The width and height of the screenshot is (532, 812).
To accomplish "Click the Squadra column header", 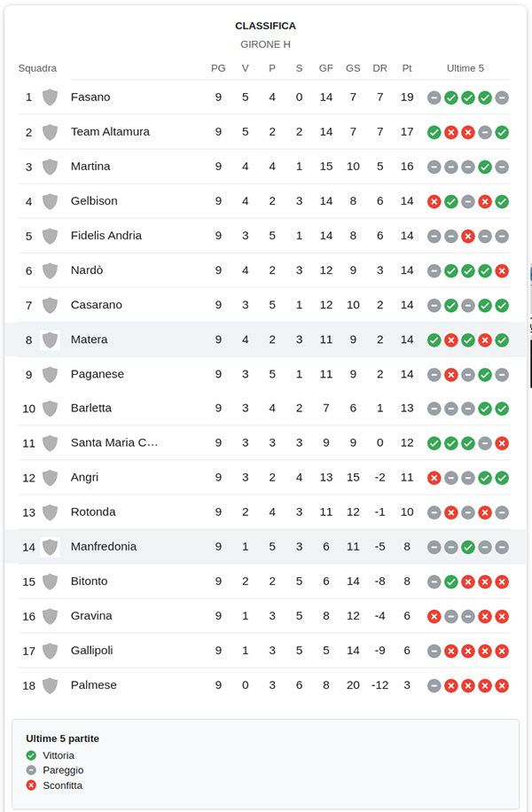I will click(x=37, y=68).
